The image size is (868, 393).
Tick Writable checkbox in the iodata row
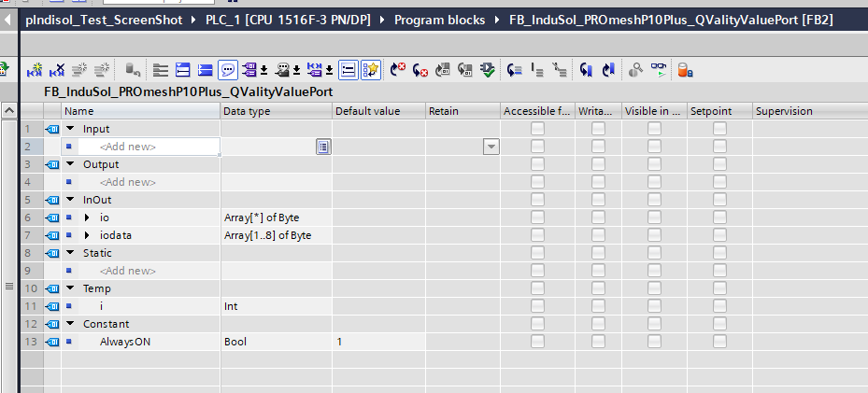598,235
